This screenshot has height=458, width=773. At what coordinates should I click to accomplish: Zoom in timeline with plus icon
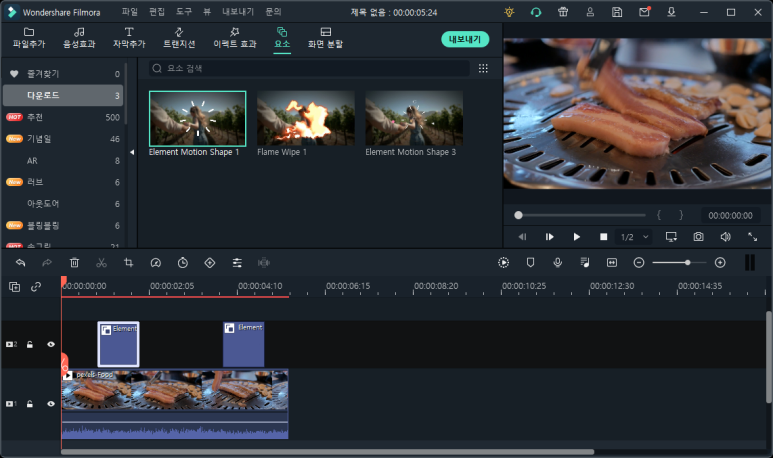pos(720,263)
